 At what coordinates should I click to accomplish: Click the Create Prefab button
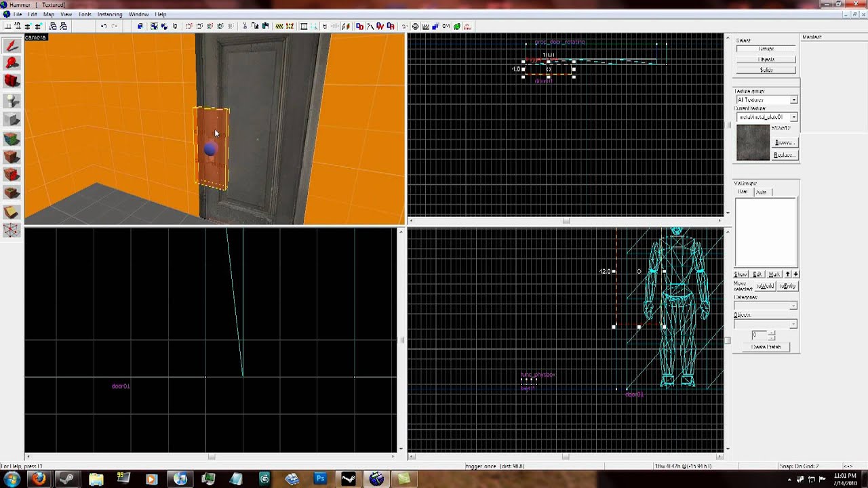pyautogui.click(x=766, y=347)
